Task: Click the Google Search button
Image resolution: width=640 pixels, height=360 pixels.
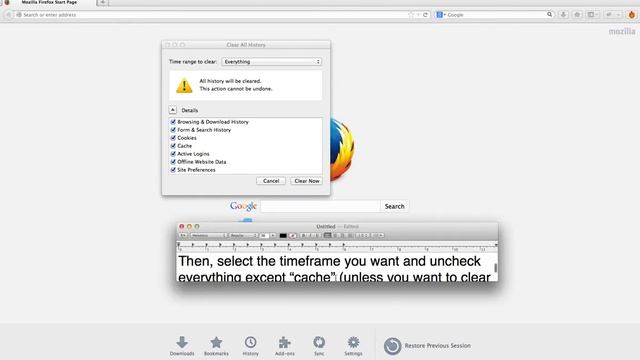Action: click(394, 207)
